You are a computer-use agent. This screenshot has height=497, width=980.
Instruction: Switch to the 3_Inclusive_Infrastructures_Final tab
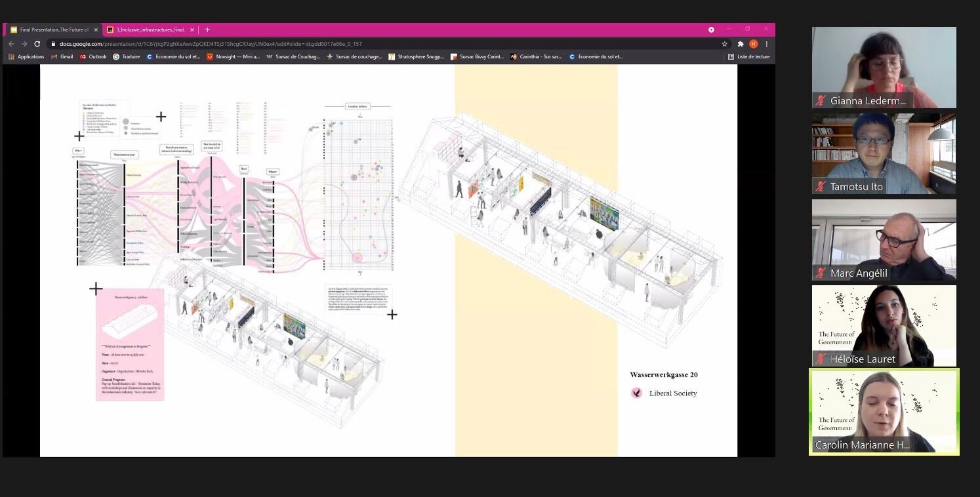(150, 30)
